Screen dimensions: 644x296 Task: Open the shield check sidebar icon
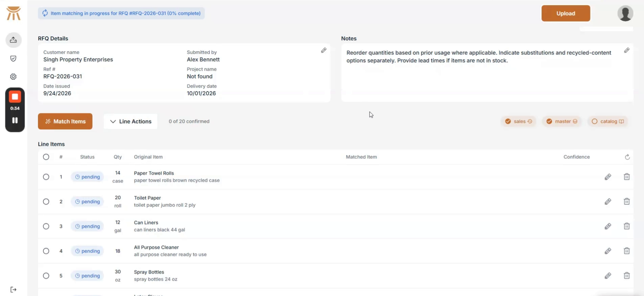pyautogui.click(x=13, y=59)
